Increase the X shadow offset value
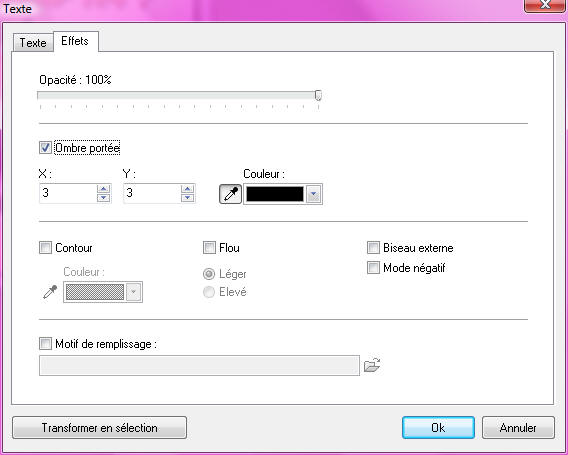 [104, 189]
